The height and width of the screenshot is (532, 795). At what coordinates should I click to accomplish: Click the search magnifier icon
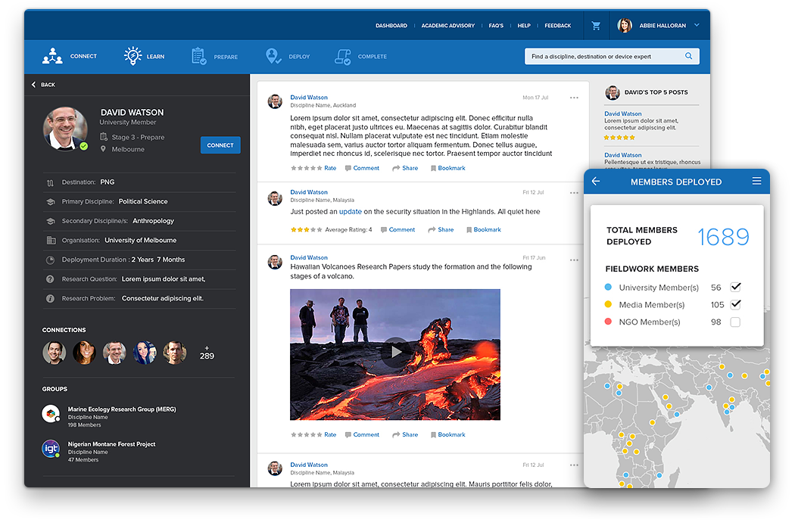688,56
